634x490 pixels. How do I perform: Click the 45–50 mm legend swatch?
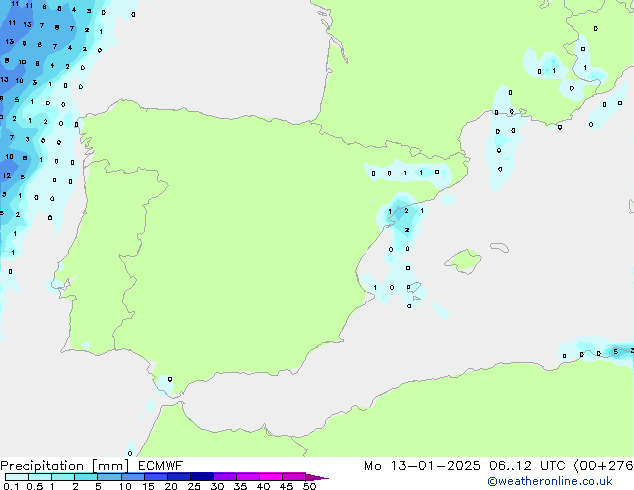294,477
